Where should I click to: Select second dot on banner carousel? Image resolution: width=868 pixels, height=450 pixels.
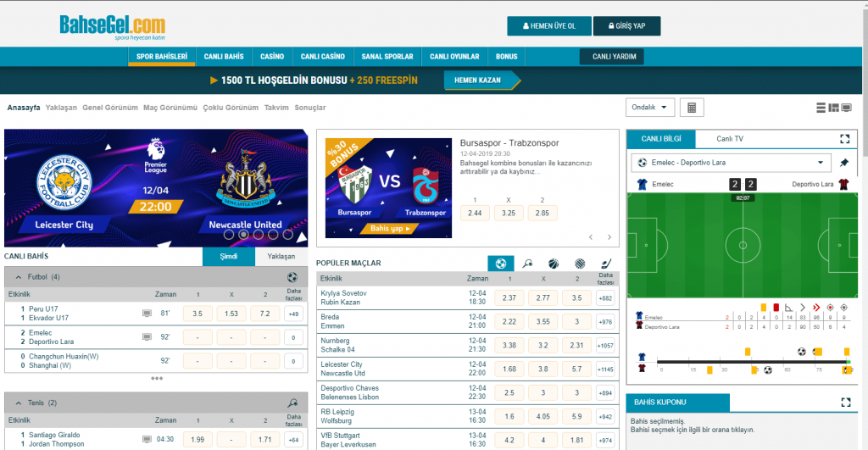point(243,235)
